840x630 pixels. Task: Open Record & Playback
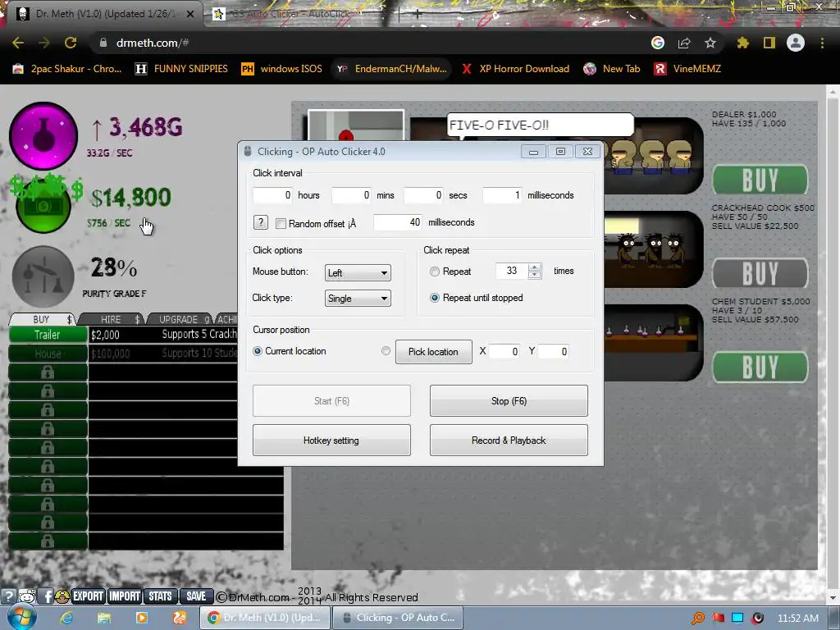509,441
